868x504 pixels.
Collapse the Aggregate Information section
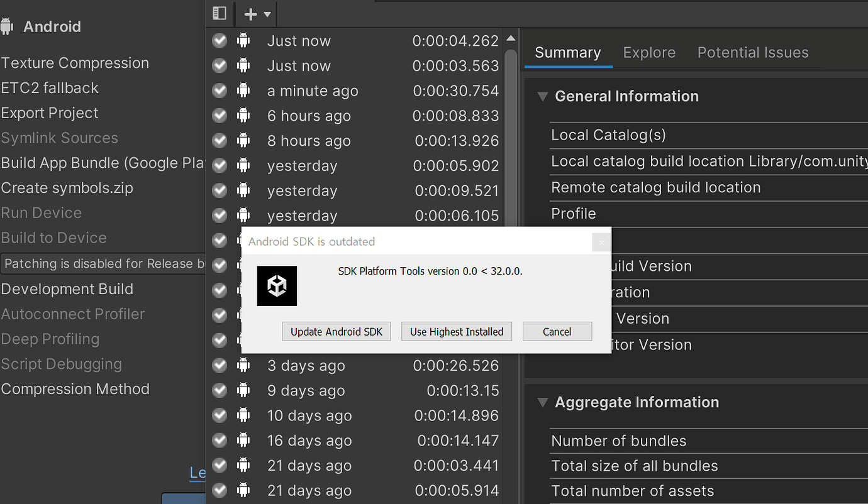tap(542, 403)
